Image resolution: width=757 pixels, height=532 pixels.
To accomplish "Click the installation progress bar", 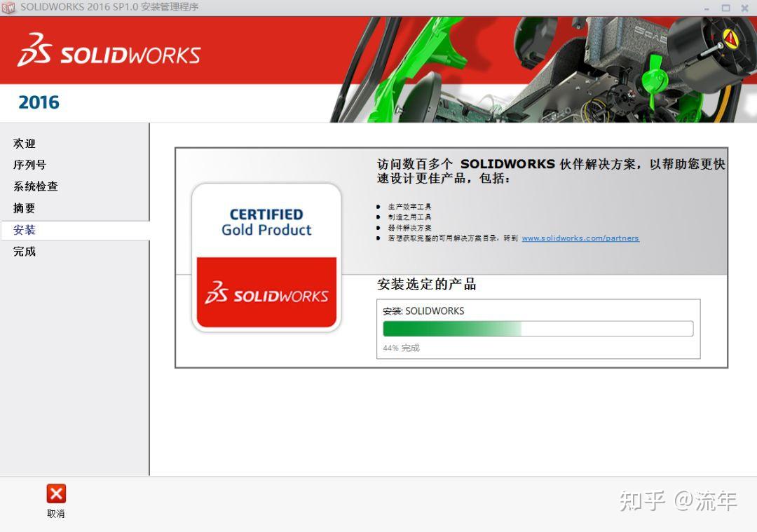I will click(x=537, y=328).
